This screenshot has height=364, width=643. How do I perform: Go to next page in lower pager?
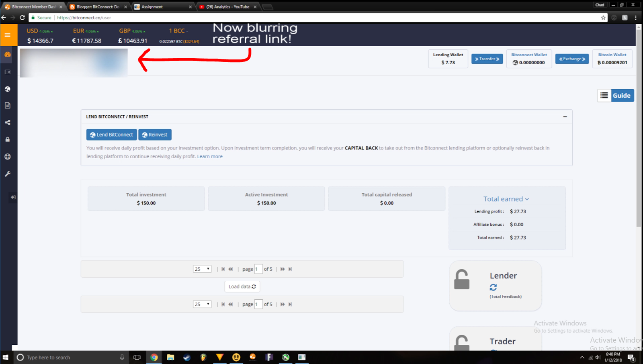pyautogui.click(x=283, y=304)
